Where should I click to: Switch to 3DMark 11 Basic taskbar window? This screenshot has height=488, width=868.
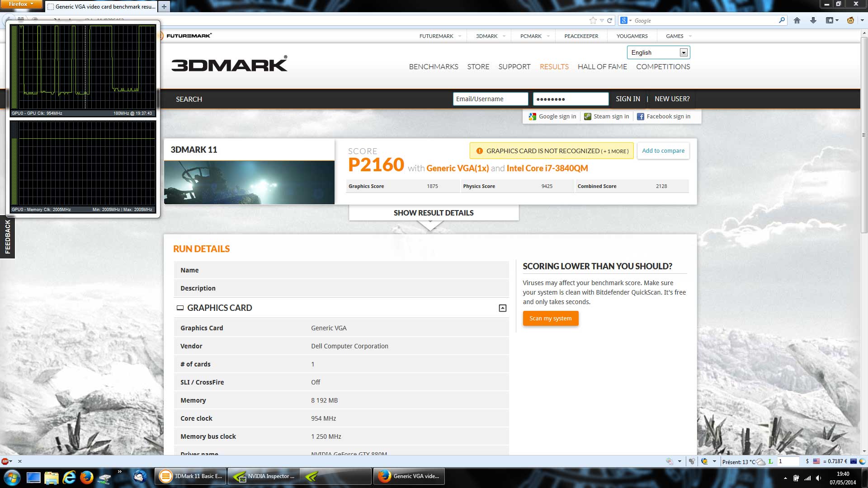[x=191, y=476]
